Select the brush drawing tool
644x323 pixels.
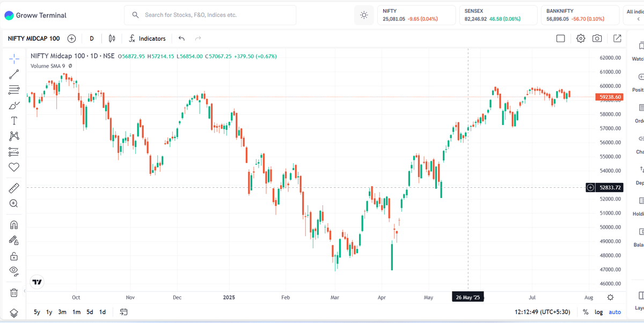(14, 105)
